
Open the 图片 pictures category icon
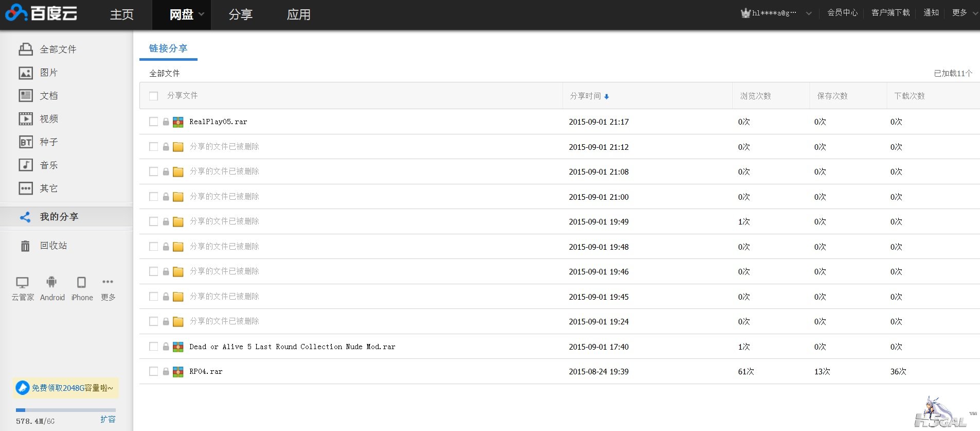point(26,73)
